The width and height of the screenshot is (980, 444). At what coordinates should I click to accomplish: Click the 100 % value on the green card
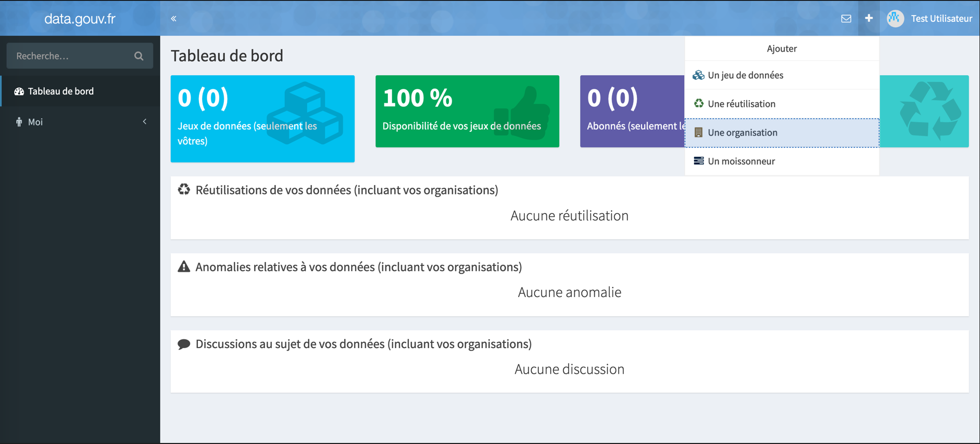point(418,98)
